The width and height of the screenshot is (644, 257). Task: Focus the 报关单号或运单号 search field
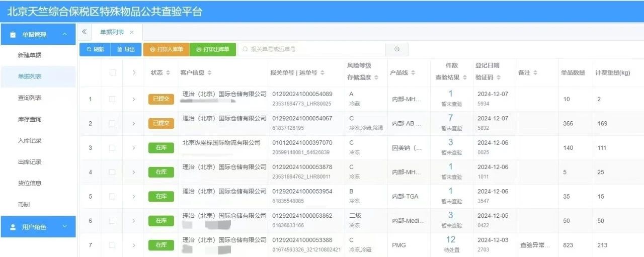pyautogui.click(x=312, y=49)
